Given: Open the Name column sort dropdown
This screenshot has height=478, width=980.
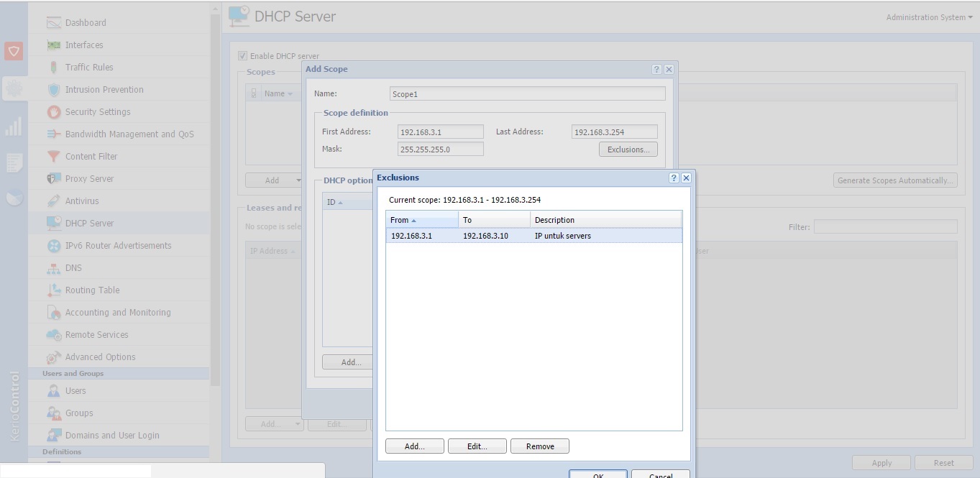Looking at the screenshot, I should tap(290, 93).
